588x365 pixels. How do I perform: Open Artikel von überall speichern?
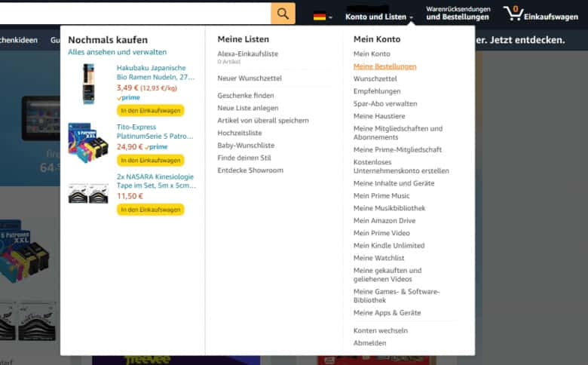click(263, 121)
